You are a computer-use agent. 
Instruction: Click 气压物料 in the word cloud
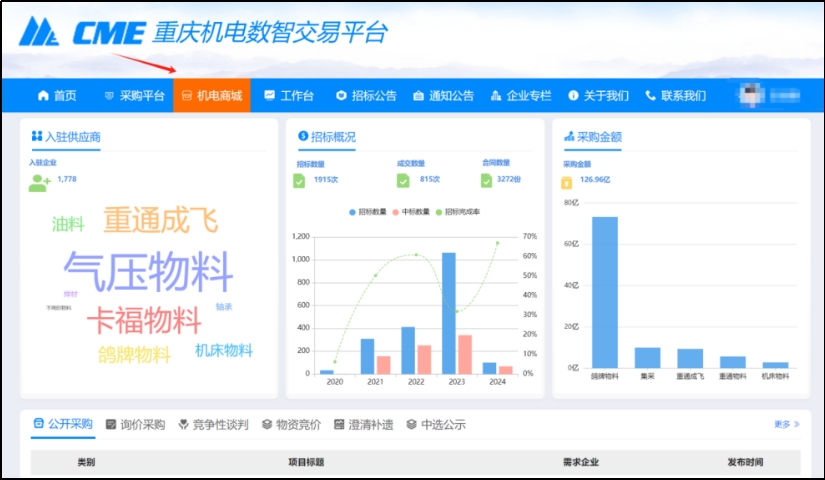[x=148, y=272]
